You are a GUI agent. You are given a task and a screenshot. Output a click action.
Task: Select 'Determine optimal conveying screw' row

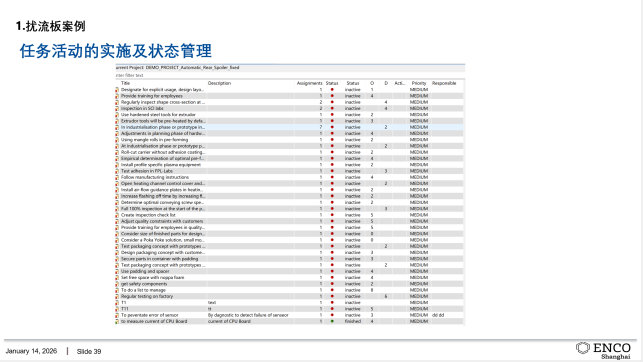coord(290,203)
